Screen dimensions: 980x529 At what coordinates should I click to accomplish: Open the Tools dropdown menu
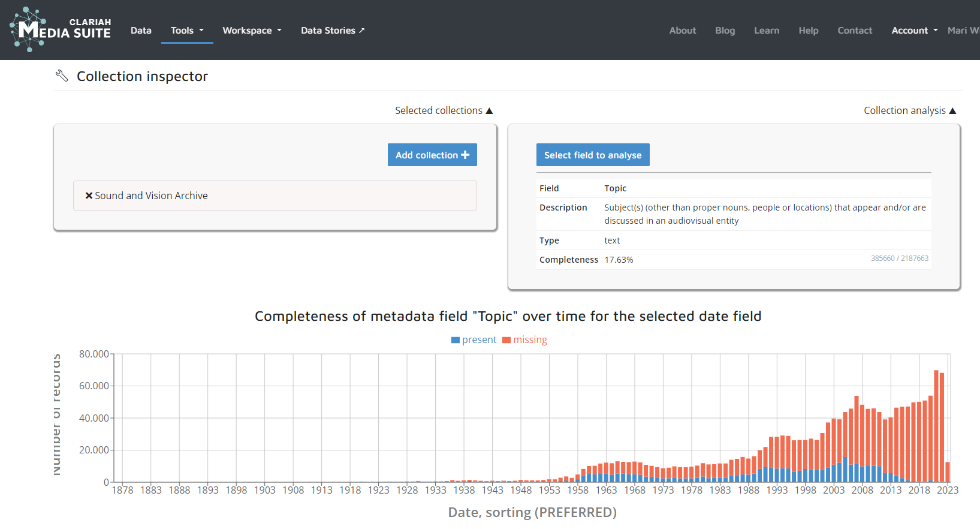point(187,31)
